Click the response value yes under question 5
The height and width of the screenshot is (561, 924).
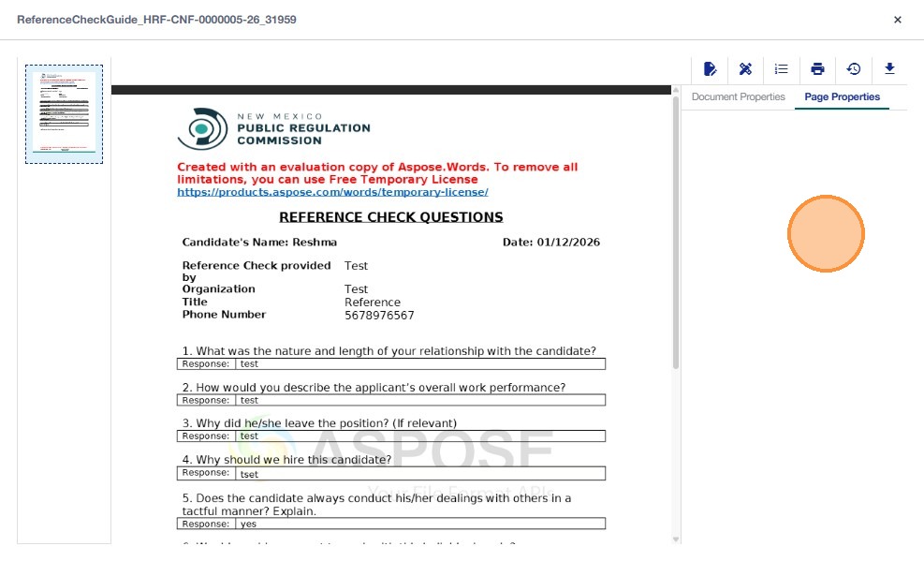(x=248, y=524)
